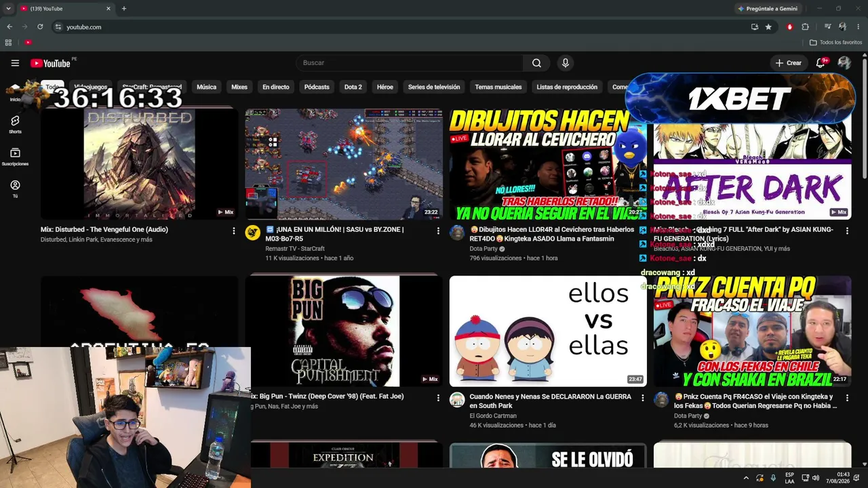Open the red hand extension icon
This screenshot has width=868, height=488.
(x=789, y=27)
